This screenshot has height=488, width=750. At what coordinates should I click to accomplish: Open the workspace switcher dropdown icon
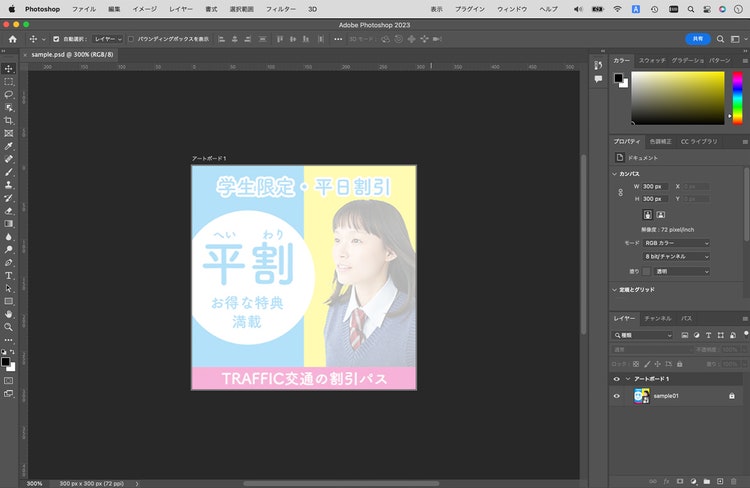coord(735,39)
